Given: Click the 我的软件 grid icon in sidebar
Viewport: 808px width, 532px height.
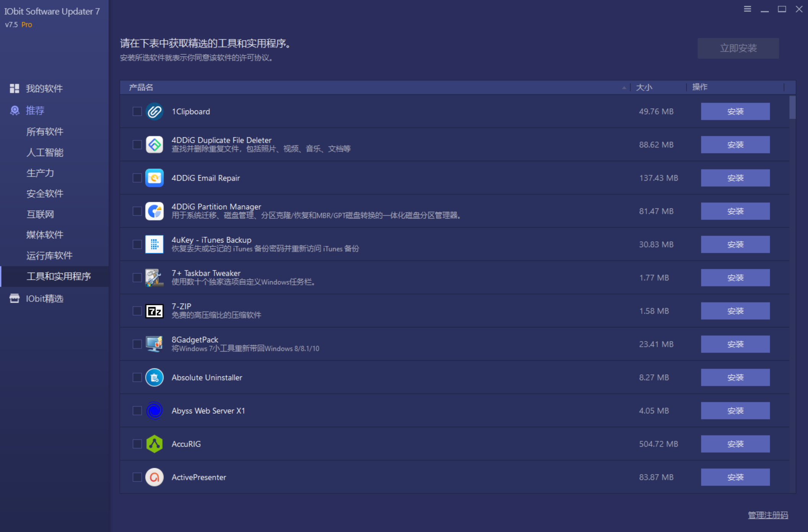Looking at the screenshot, I should pos(15,89).
